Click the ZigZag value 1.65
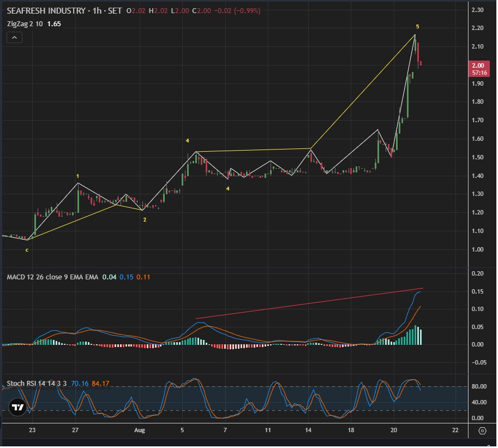Image resolution: width=498 pixels, height=448 pixels. (x=55, y=24)
